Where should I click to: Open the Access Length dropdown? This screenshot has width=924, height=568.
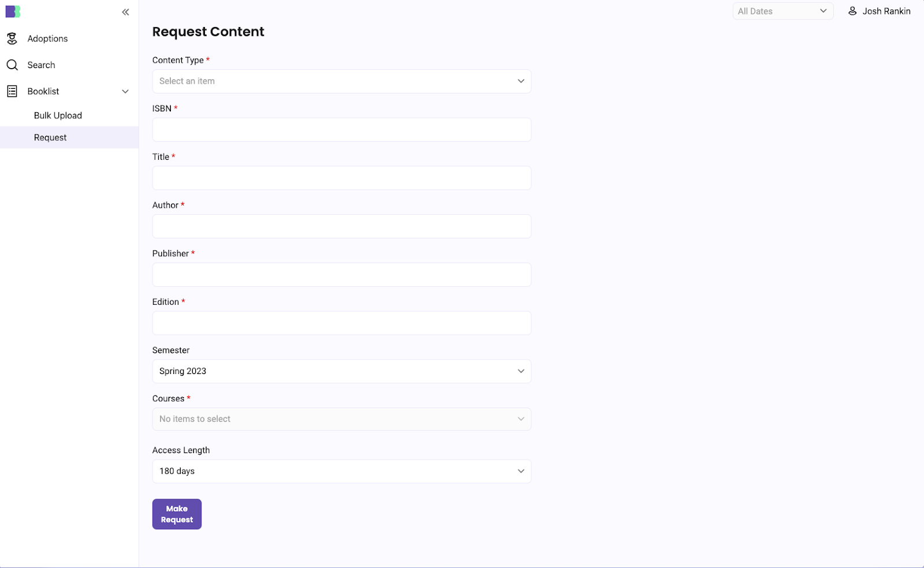(x=341, y=471)
